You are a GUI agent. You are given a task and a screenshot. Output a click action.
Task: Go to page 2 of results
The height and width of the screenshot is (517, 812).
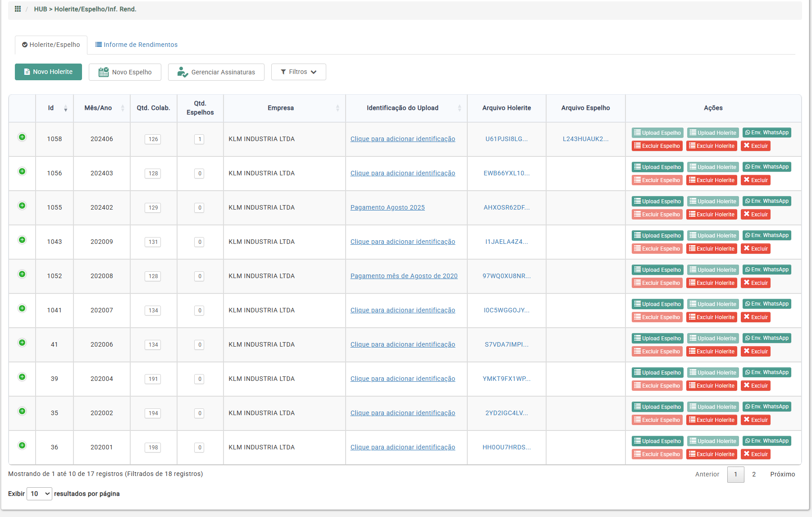point(753,474)
